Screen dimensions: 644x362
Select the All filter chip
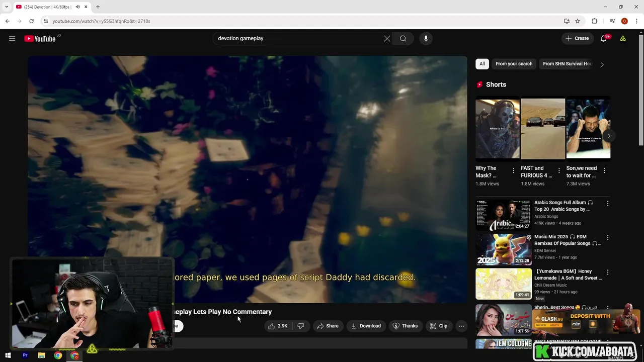[x=482, y=64]
